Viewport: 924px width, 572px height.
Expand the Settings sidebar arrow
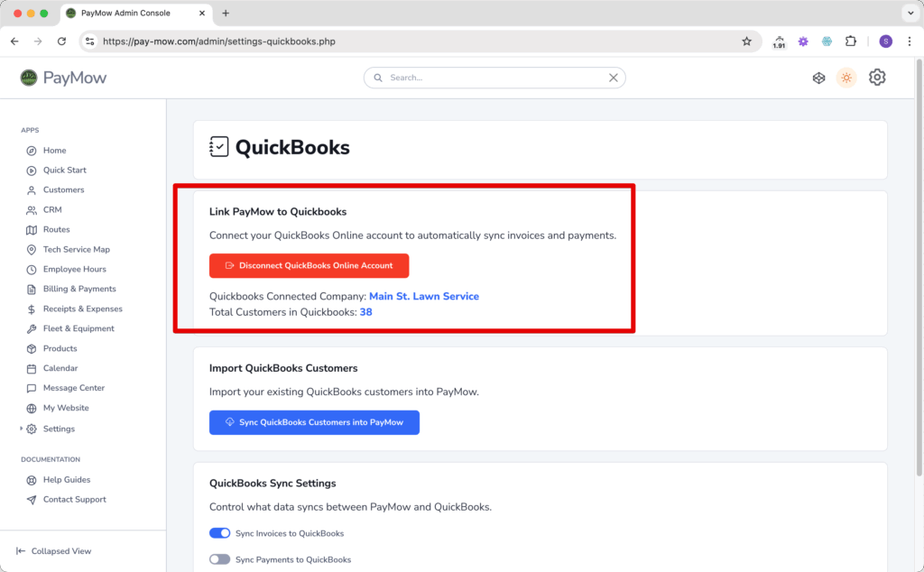[22, 429]
